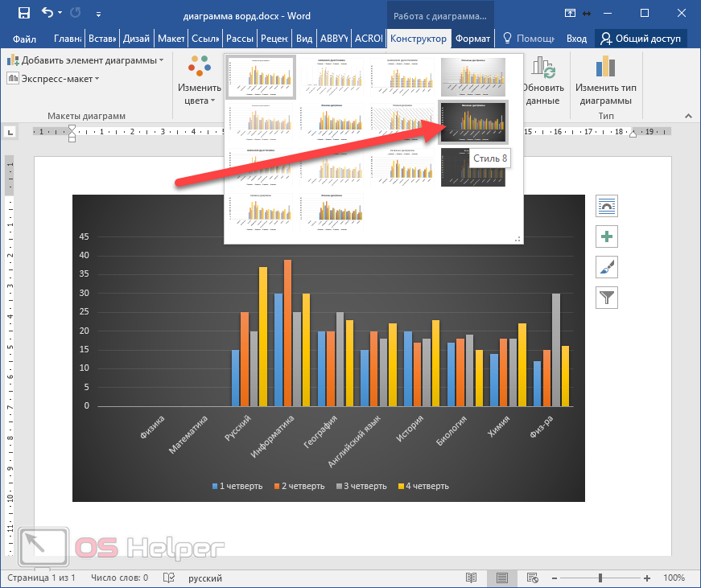The width and height of the screenshot is (701, 588).
Task: Click the zoom slider handle in status bar
Action: coord(603,578)
